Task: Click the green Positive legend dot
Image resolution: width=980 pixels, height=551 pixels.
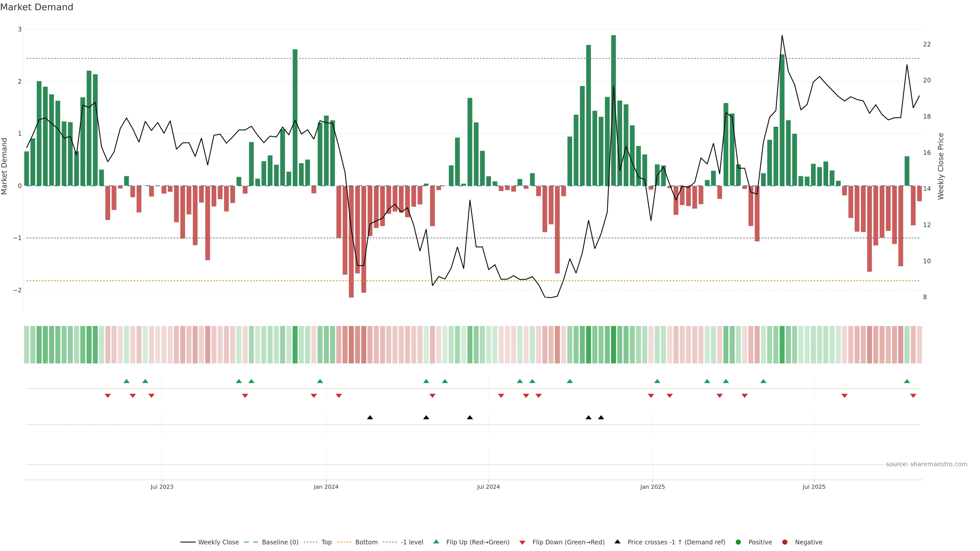Action: point(738,542)
